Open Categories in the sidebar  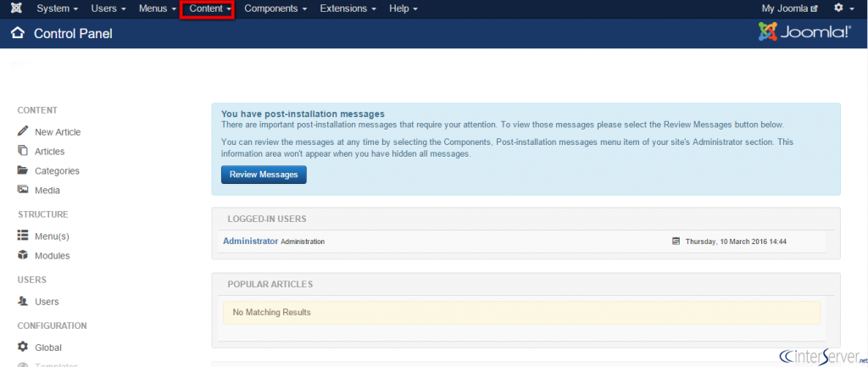[x=57, y=170]
